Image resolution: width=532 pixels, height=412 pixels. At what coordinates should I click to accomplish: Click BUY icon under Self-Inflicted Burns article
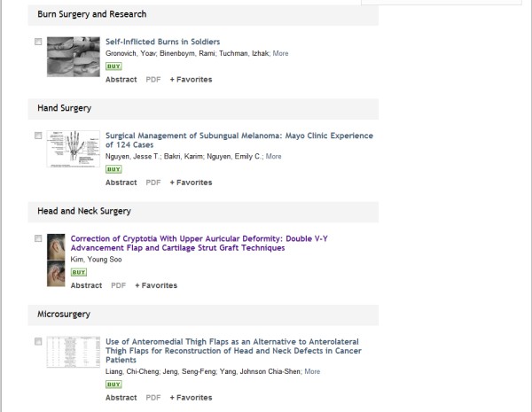113,66
